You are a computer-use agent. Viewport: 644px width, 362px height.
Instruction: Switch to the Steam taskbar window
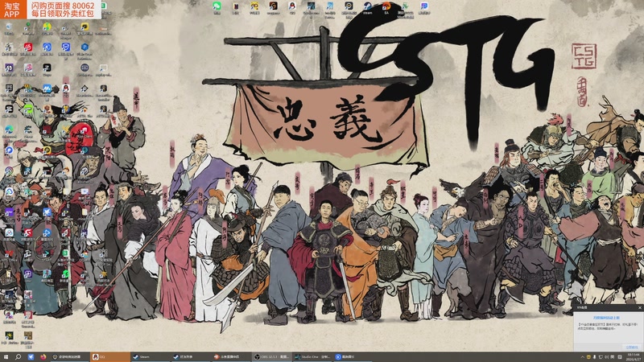pyautogui.click(x=150, y=357)
